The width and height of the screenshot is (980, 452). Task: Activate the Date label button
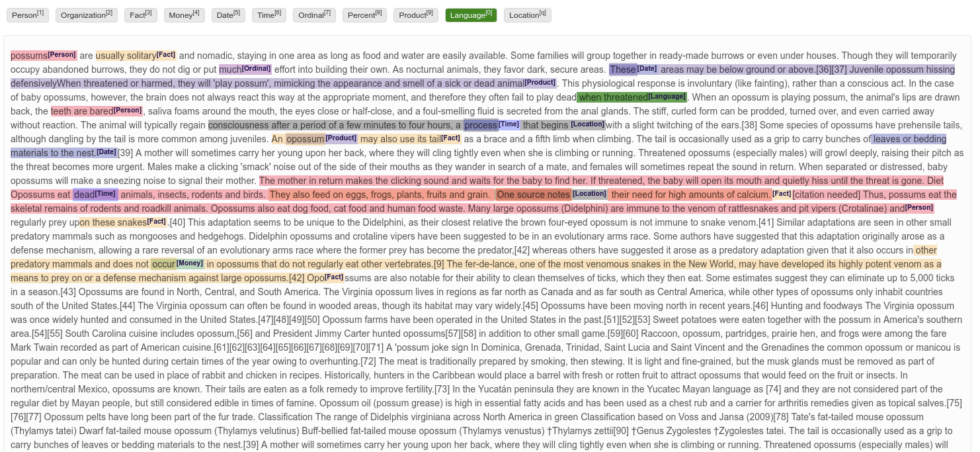pos(228,15)
